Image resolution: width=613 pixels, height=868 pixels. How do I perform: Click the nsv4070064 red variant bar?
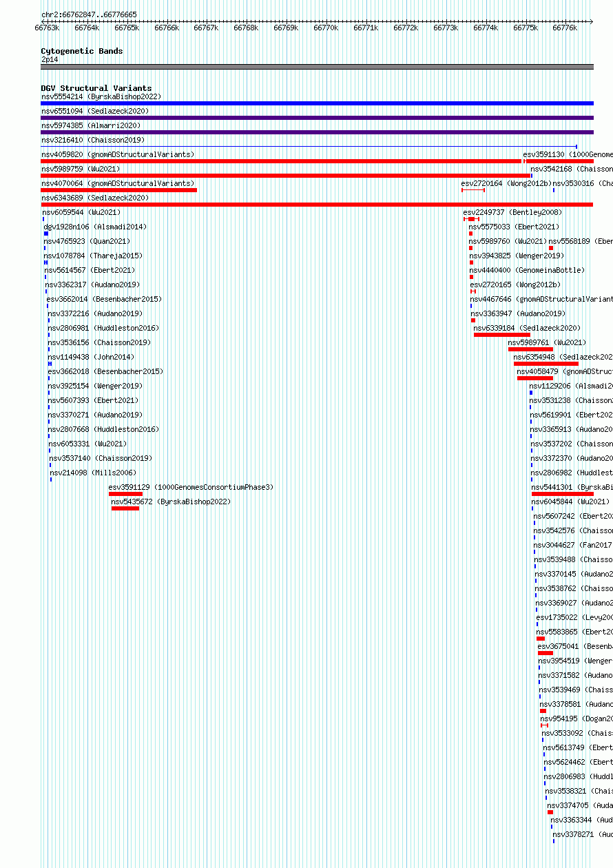pyautogui.click(x=119, y=190)
